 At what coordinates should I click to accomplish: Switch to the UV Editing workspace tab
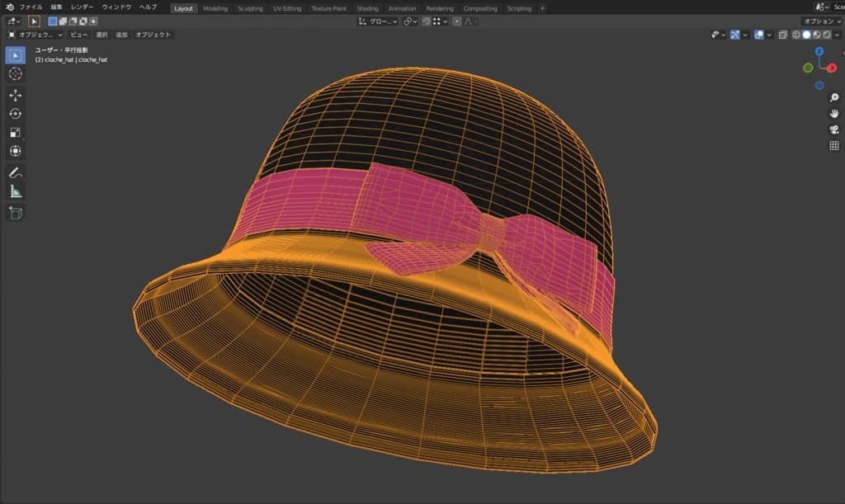click(x=287, y=8)
